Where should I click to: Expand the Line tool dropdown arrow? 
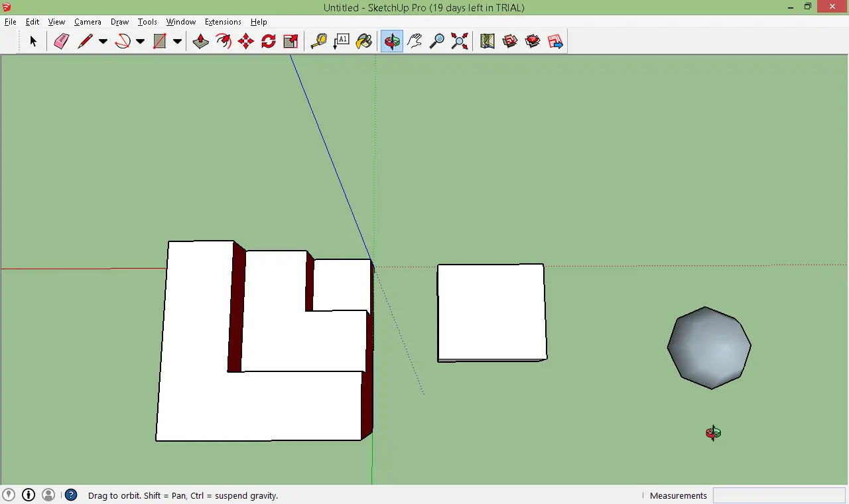(x=103, y=41)
